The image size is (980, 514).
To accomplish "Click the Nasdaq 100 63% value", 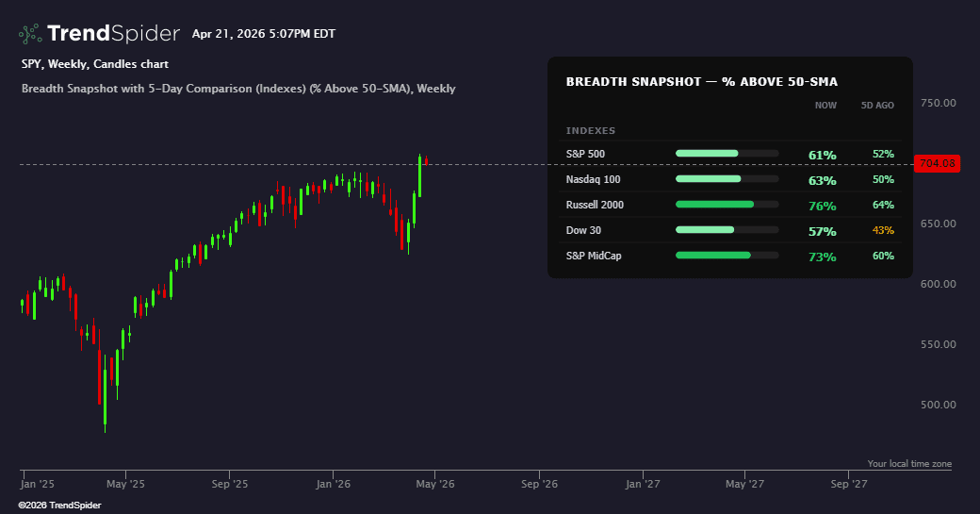I will (x=823, y=181).
